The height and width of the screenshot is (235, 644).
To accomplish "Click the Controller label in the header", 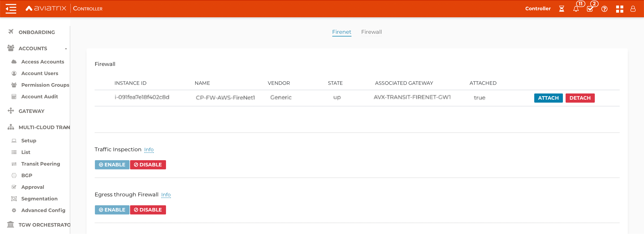I will [538, 9].
